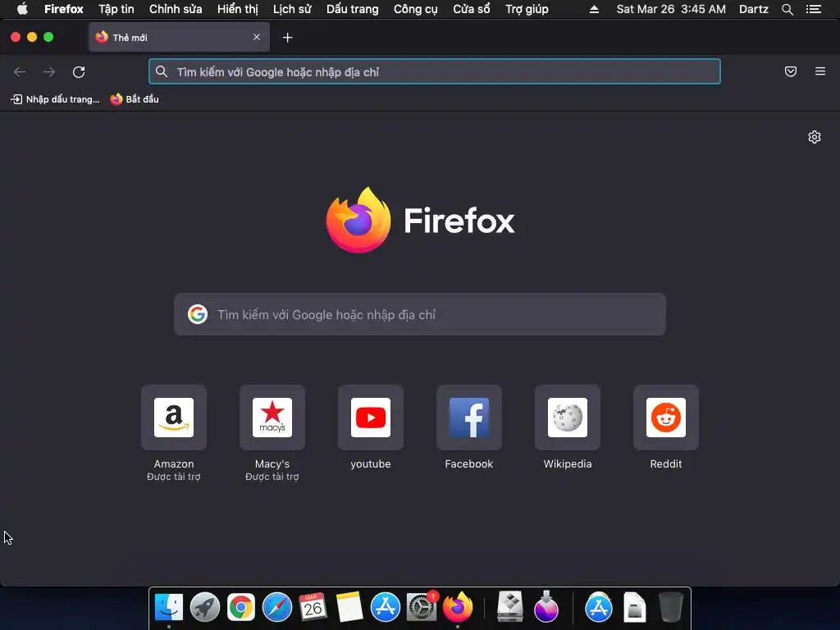
Task: Open the document file icon beside Trash
Action: pyautogui.click(x=634, y=608)
